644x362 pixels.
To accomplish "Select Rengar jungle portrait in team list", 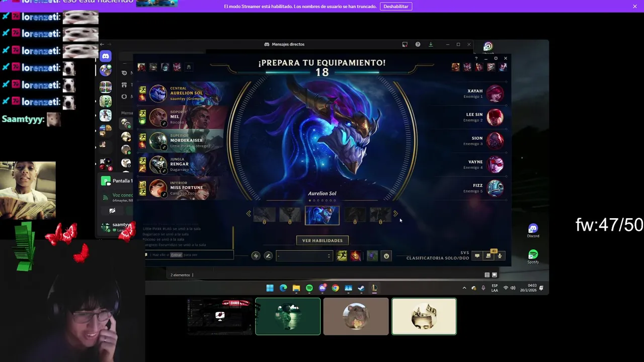I will click(158, 164).
